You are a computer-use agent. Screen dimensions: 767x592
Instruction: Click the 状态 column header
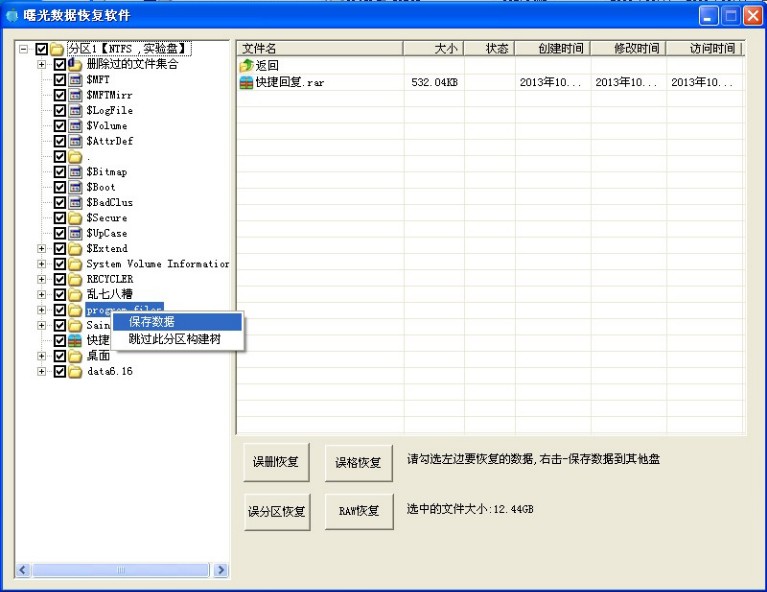tap(489, 48)
